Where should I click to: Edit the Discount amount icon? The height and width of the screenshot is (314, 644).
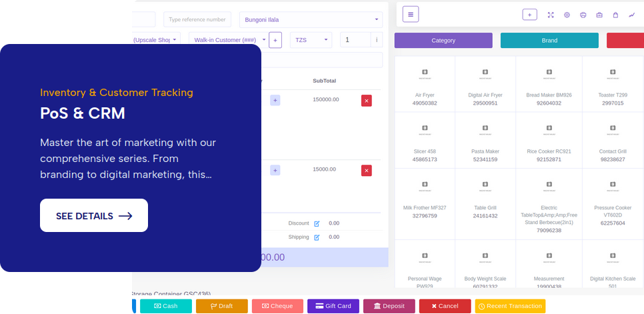tap(317, 223)
